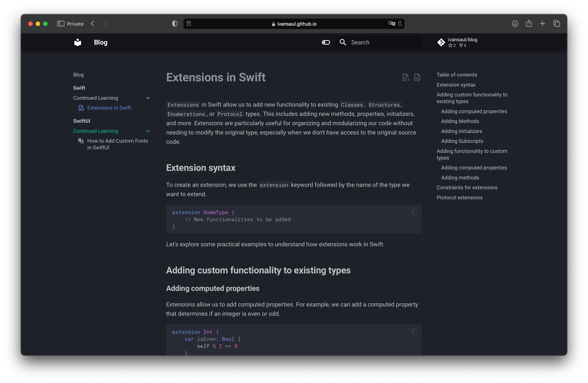Toggle the dark/light color scheme switch
This screenshot has width=588, height=383.
point(326,42)
